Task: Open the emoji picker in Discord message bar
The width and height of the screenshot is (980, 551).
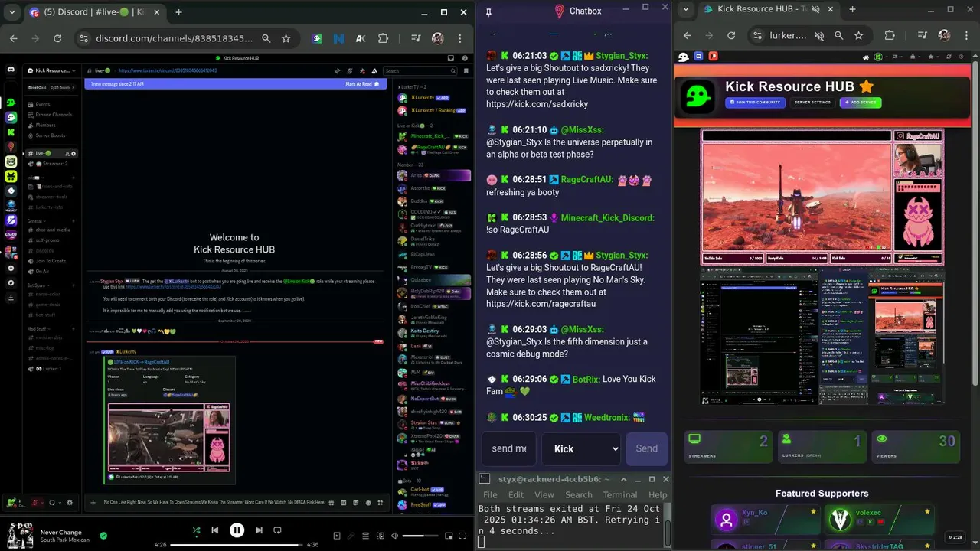Action: pos(368,503)
